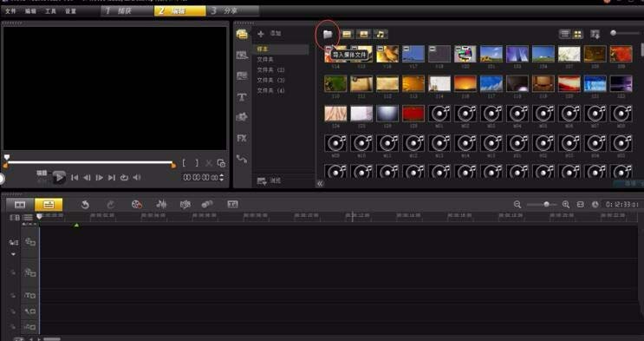Open the Graphics library icon below transitions

[242, 76]
